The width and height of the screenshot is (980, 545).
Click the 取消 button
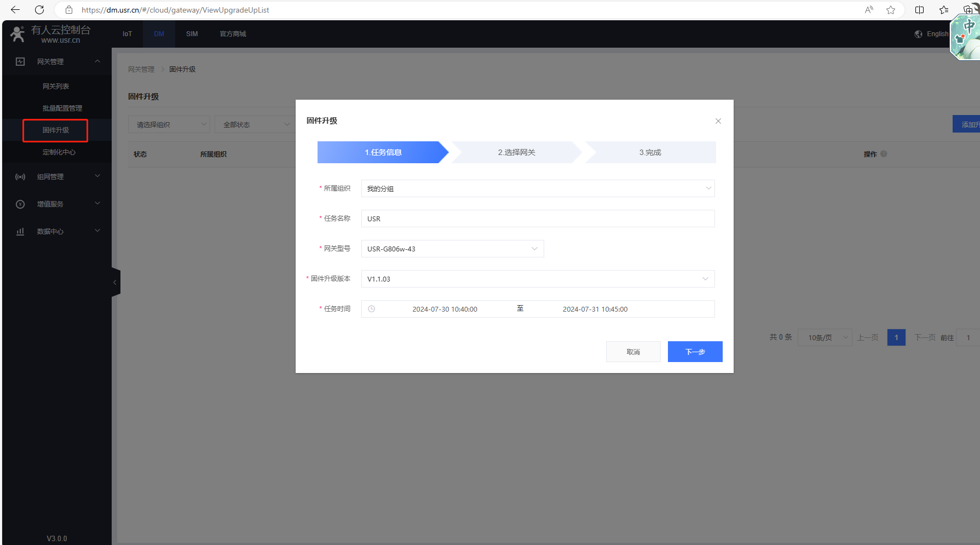coord(633,352)
